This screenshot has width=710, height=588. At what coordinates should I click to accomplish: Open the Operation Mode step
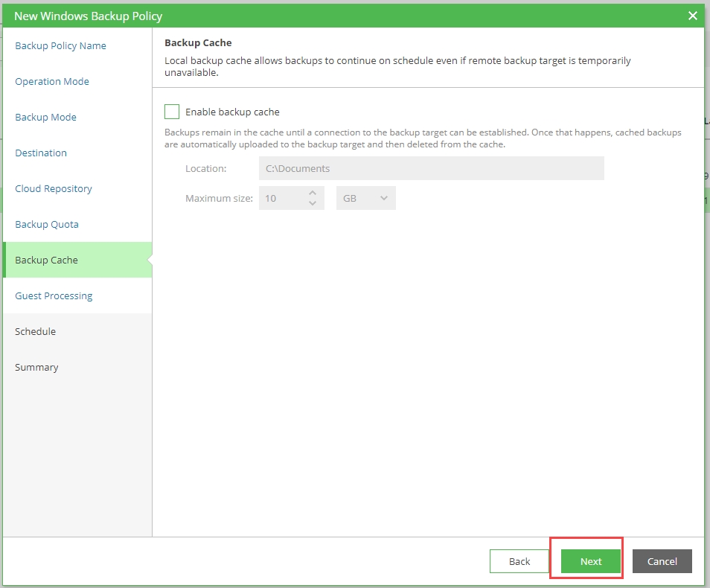coord(52,81)
